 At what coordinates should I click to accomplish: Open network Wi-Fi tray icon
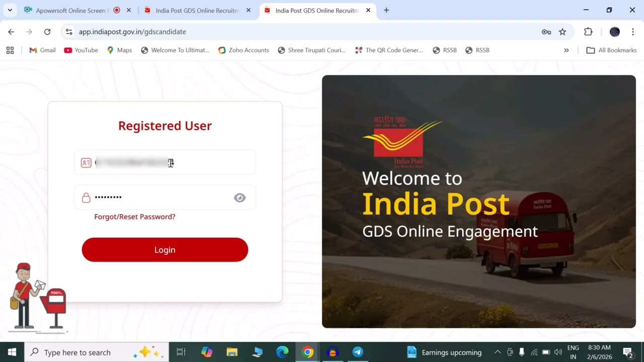[x=534, y=352]
